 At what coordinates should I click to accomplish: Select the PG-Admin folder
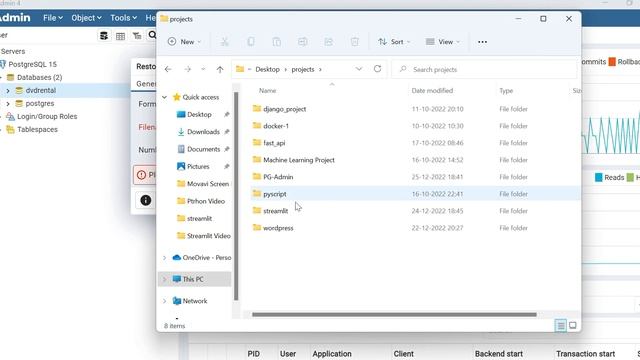tap(273, 177)
